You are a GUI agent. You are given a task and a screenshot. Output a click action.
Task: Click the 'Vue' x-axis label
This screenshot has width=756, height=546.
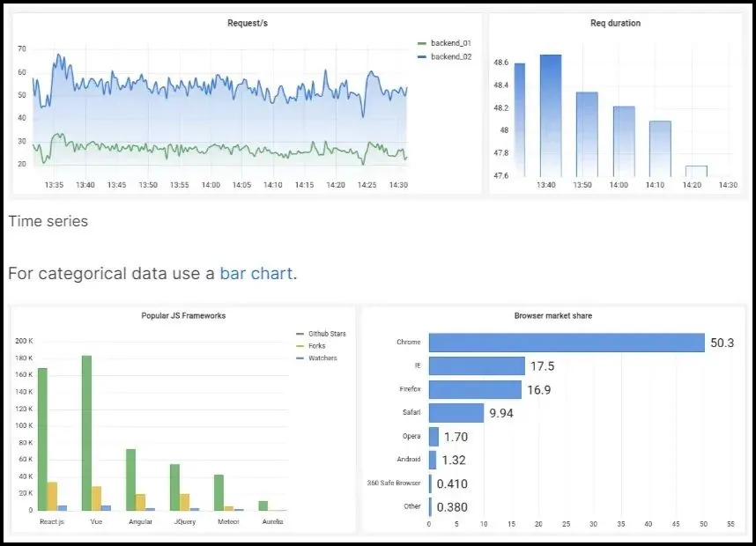click(96, 521)
